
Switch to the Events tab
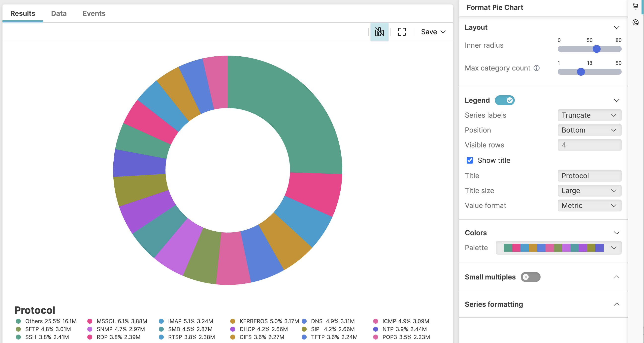(94, 13)
